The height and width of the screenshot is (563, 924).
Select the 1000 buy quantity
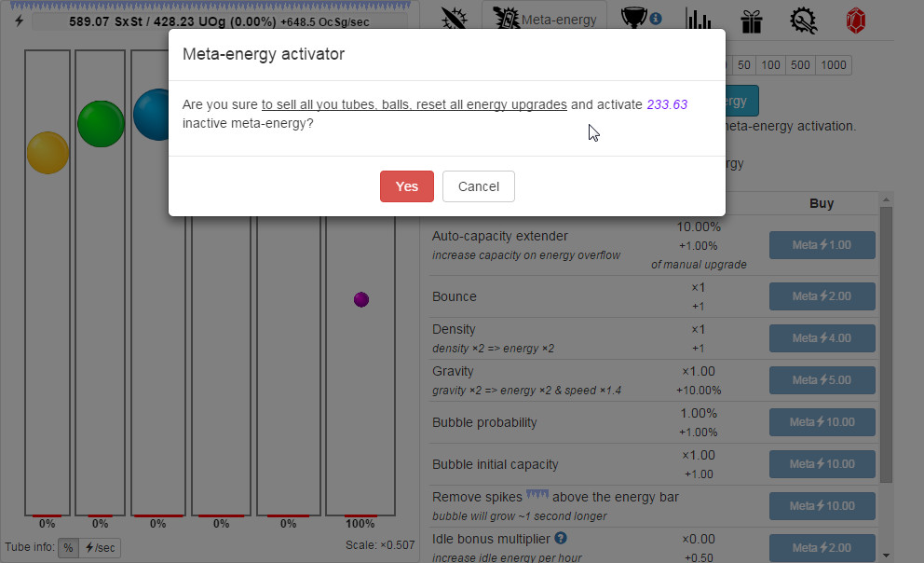(x=833, y=65)
